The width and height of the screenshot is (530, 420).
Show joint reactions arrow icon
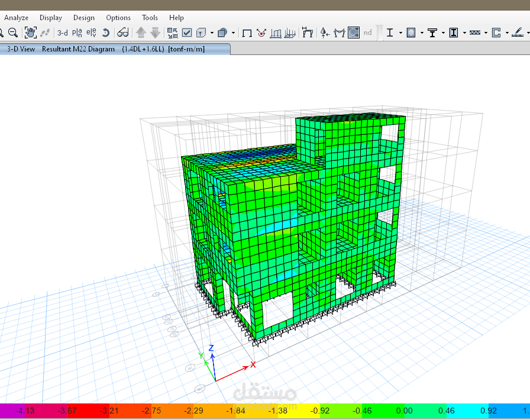325,33
